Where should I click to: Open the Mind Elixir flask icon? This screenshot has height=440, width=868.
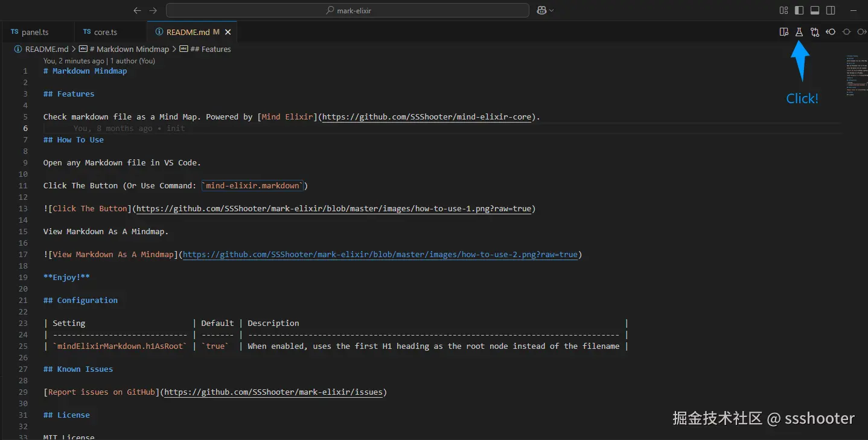(799, 32)
